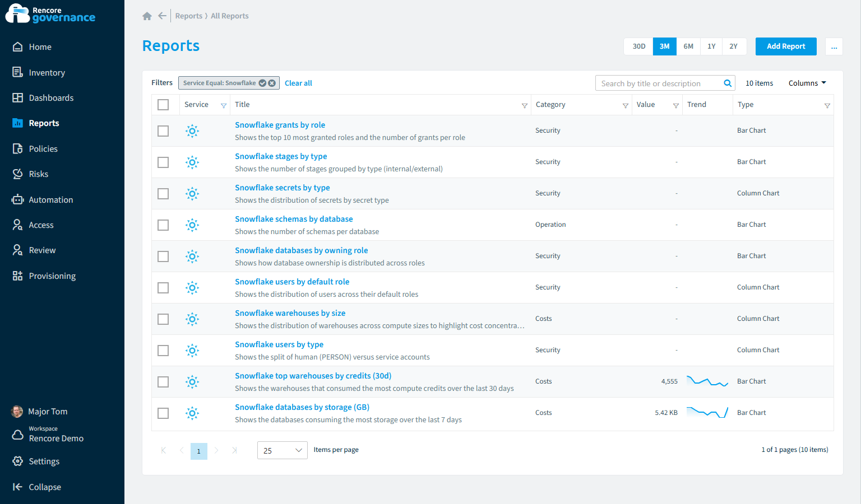Check the Snowflake secrets by type row
This screenshot has height=504, width=861.
coord(163,194)
